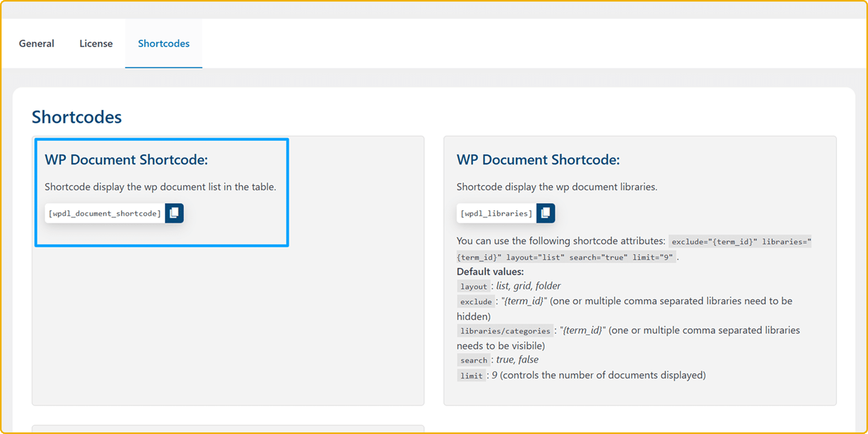
Task: Click the 'Default values:' label
Action: (490, 271)
